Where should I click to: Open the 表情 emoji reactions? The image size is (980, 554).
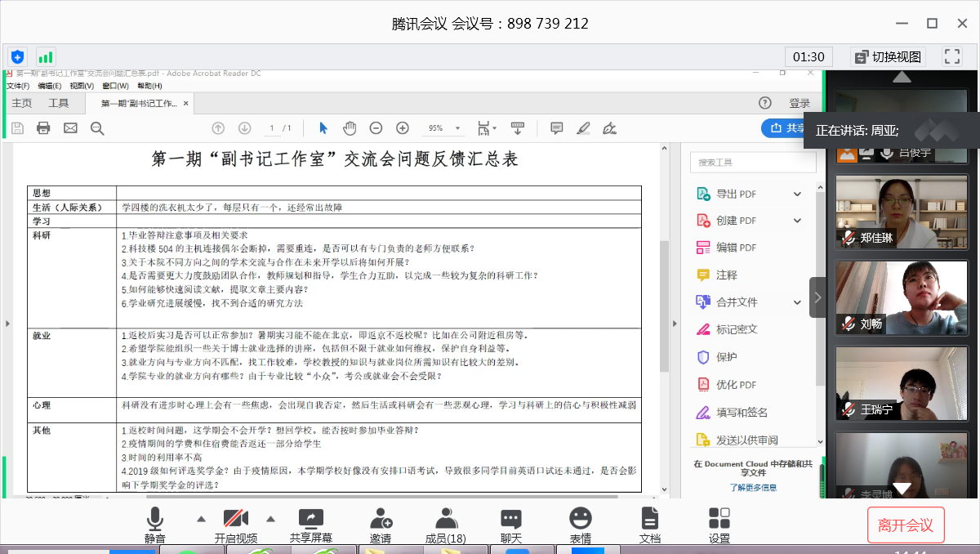[x=580, y=524]
